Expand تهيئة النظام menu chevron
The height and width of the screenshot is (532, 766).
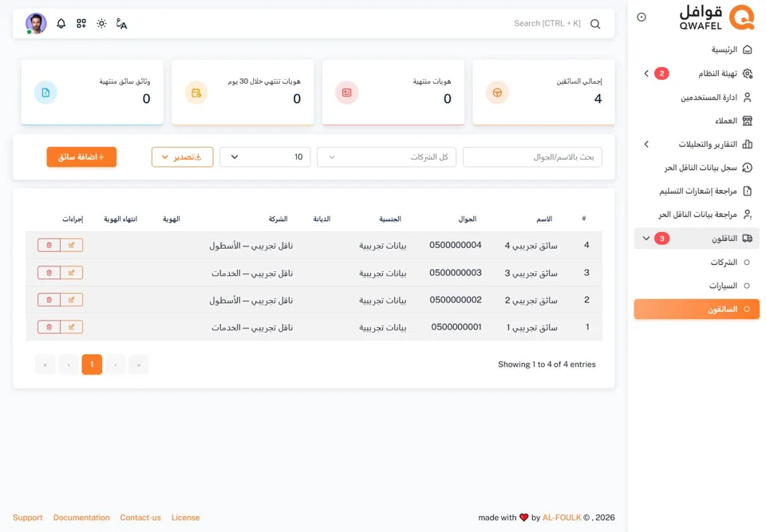coord(646,73)
